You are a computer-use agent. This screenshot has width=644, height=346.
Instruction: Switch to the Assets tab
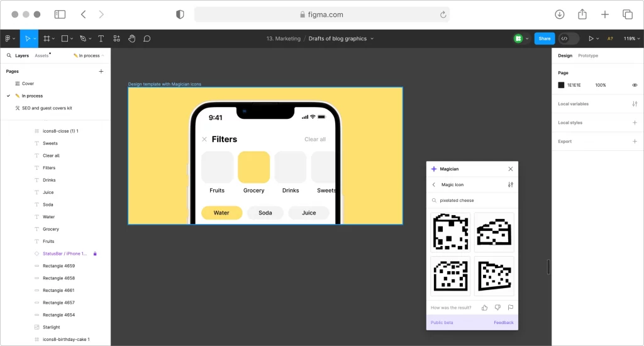(x=42, y=55)
